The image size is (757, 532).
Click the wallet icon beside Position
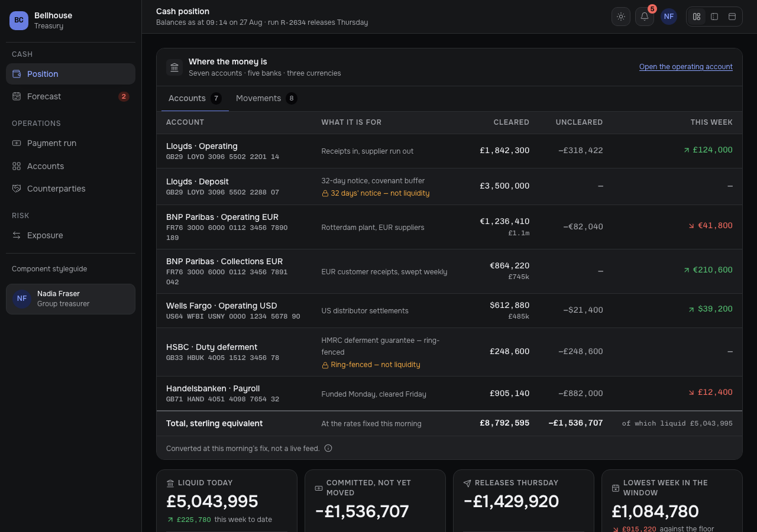17,74
